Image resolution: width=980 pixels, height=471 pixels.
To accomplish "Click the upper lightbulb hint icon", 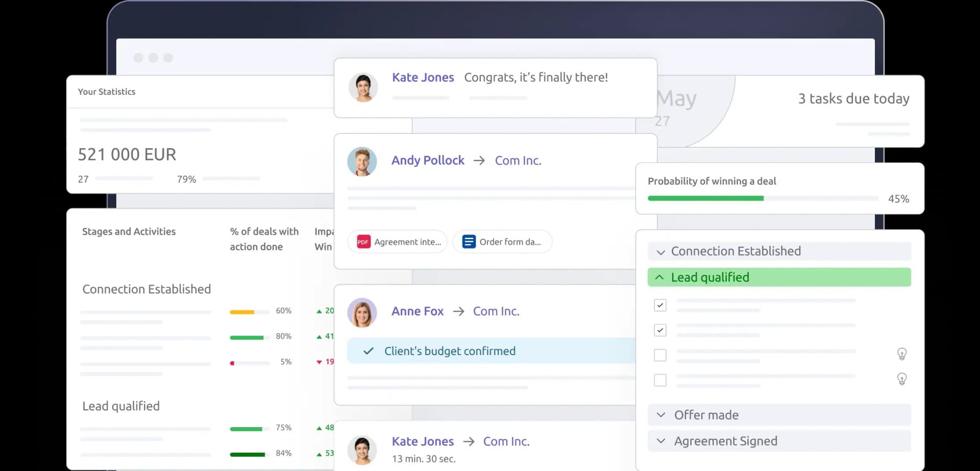I will (901, 354).
